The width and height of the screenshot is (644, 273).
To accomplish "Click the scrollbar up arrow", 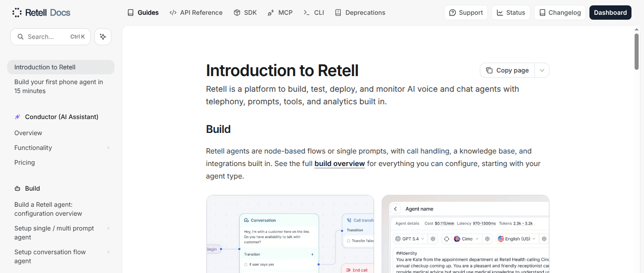I will [637, 30].
